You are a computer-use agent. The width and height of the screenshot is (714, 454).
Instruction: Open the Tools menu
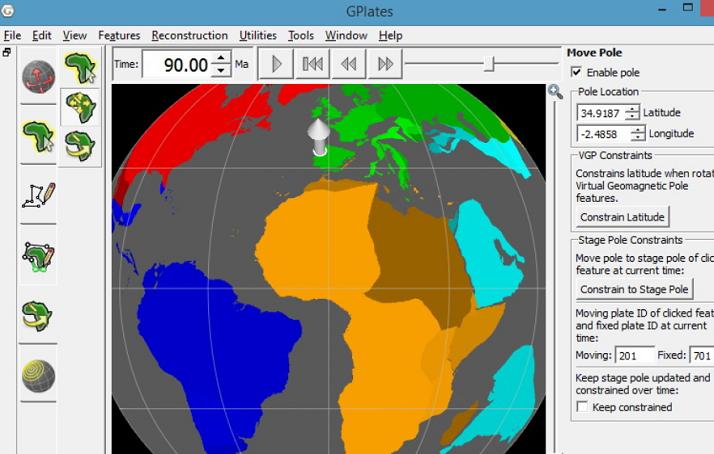coord(301,36)
